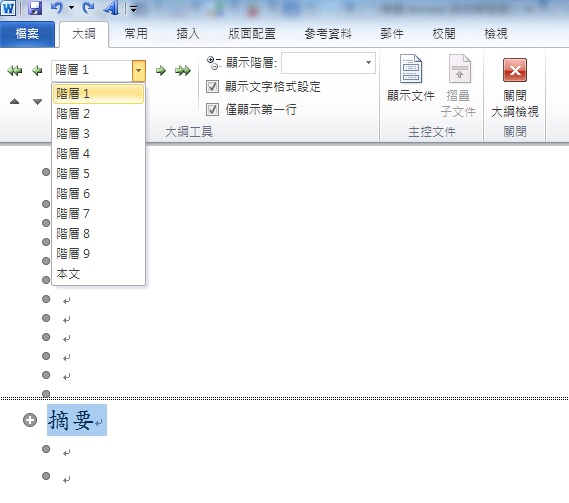Open the 檔案 tab
Screen dimensions: 569x503
click(x=27, y=34)
